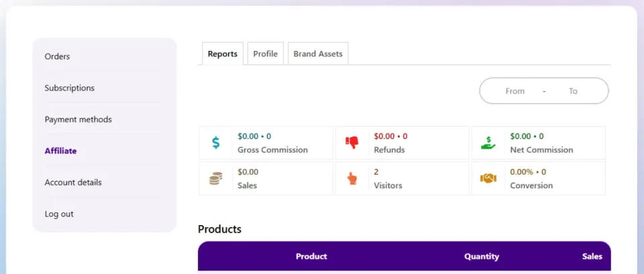Click the Quantity column header

(482, 257)
